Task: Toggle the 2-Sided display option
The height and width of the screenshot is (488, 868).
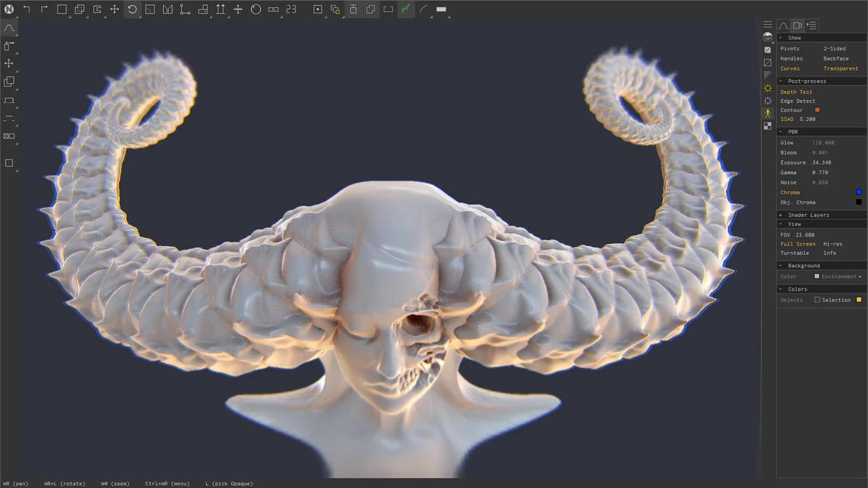Action: [835, 49]
